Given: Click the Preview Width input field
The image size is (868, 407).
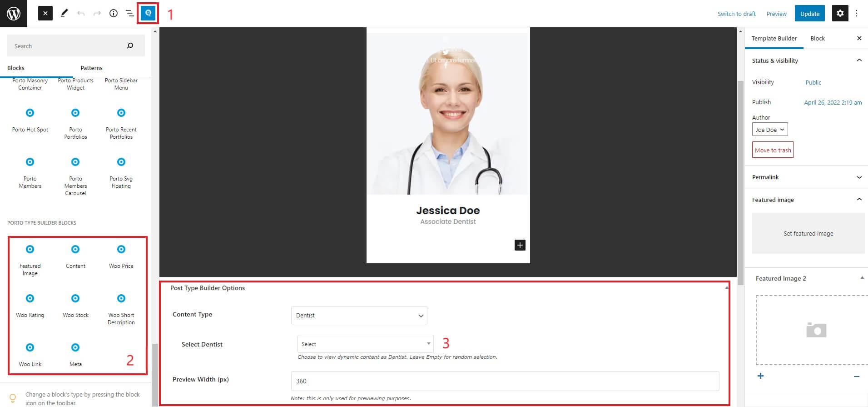Looking at the screenshot, I should [505, 381].
